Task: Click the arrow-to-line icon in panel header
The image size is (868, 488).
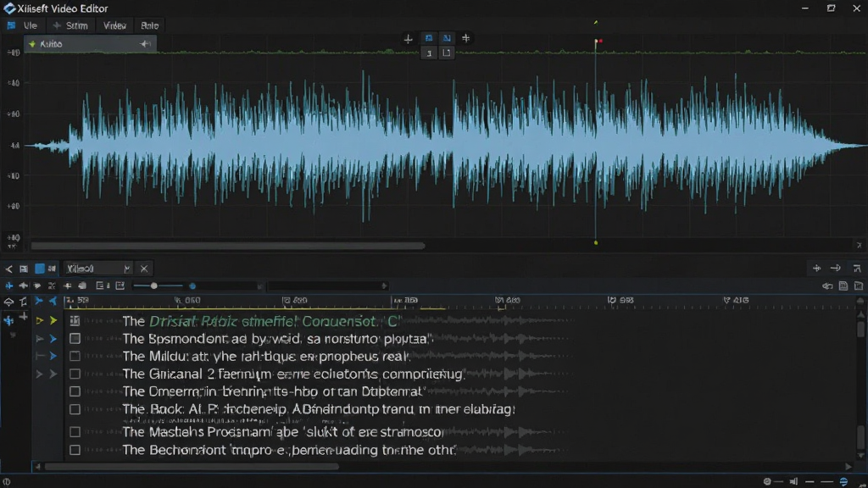Action: click(836, 269)
